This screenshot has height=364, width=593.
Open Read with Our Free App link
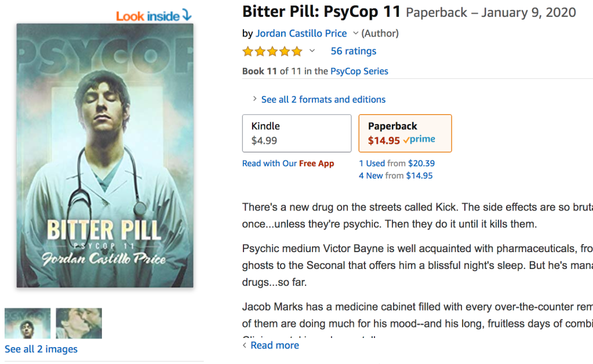tap(288, 163)
